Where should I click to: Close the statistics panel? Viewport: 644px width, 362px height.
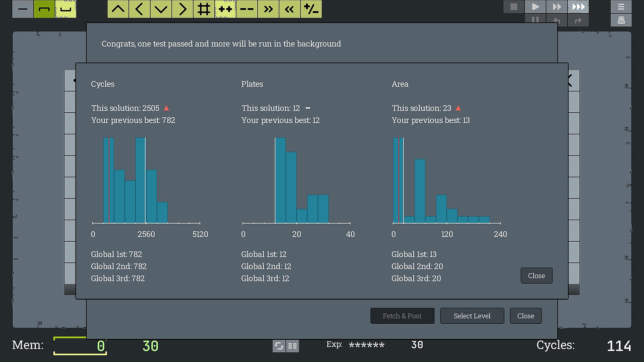[x=536, y=276]
